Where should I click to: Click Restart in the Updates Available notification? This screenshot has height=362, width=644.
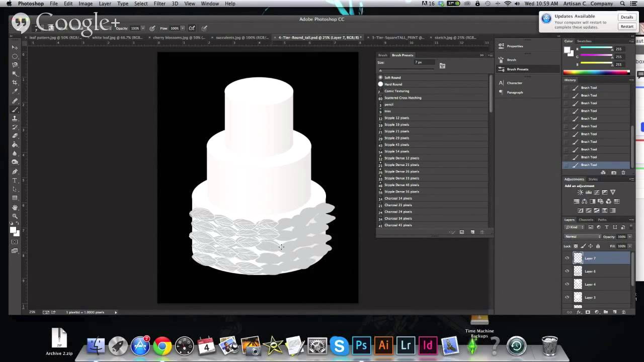[x=626, y=26]
